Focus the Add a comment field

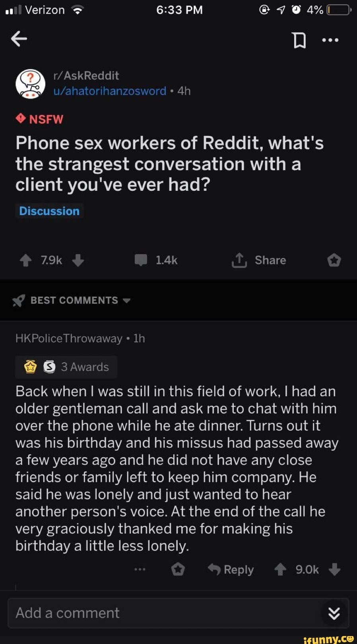[159, 613]
